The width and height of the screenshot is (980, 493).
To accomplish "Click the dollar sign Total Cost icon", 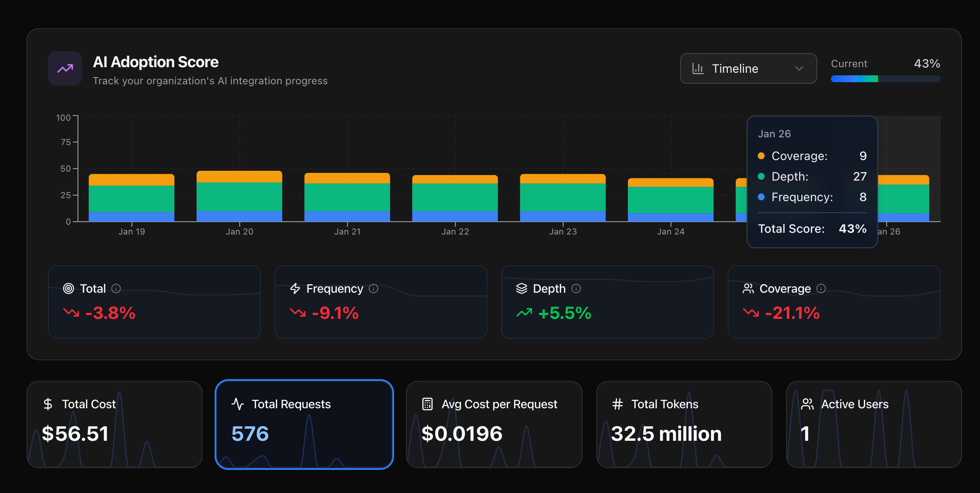I will [x=48, y=404].
